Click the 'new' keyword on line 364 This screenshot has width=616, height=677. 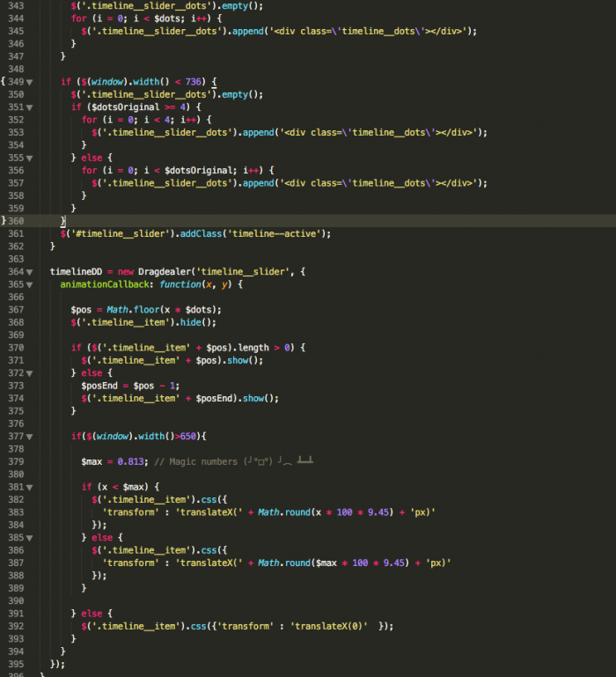[x=126, y=271]
